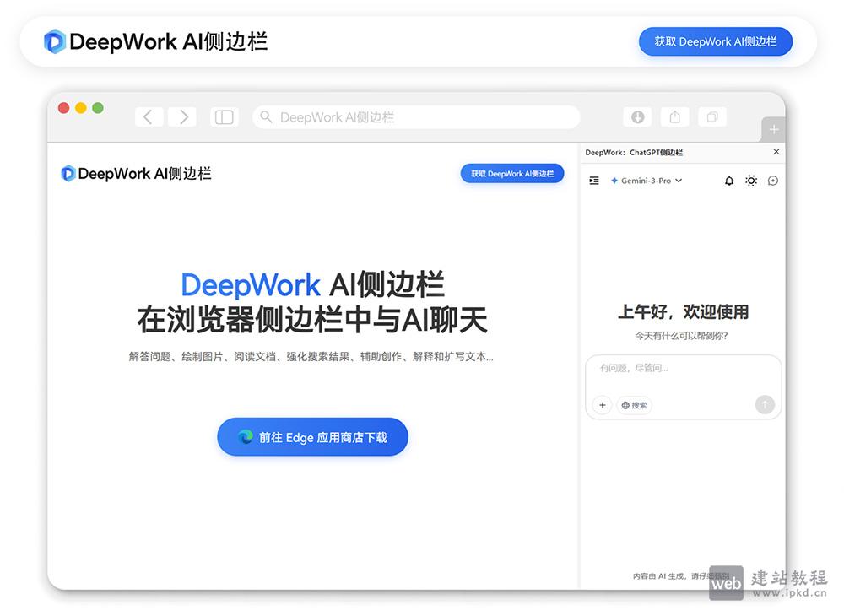The height and width of the screenshot is (616, 844).
Task: Click the share icon in browser toolbar
Action: pyautogui.click(x=674, y=116)
